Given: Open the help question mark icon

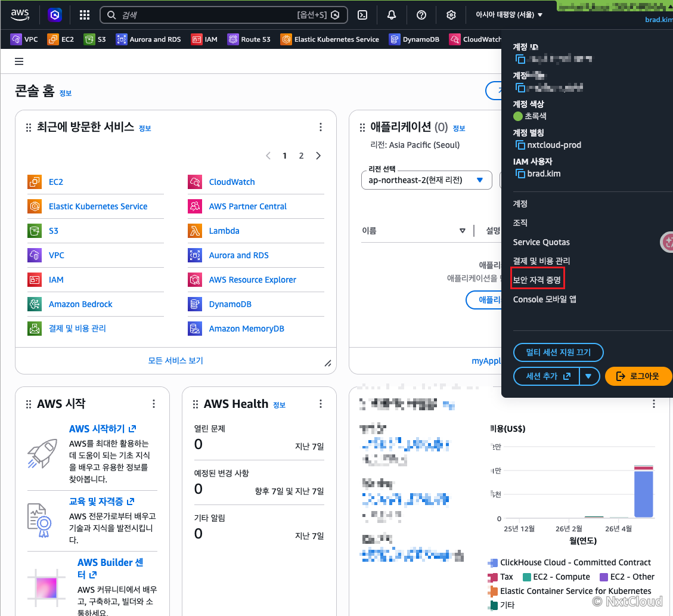Looking at the screenshot, I should pyautogui.click(x=421, y=15).
